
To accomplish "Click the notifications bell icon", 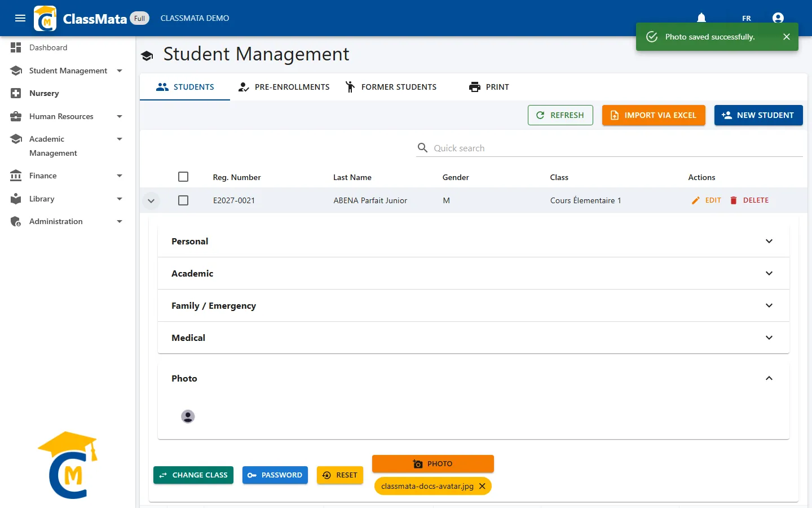I will coord(701,18).
